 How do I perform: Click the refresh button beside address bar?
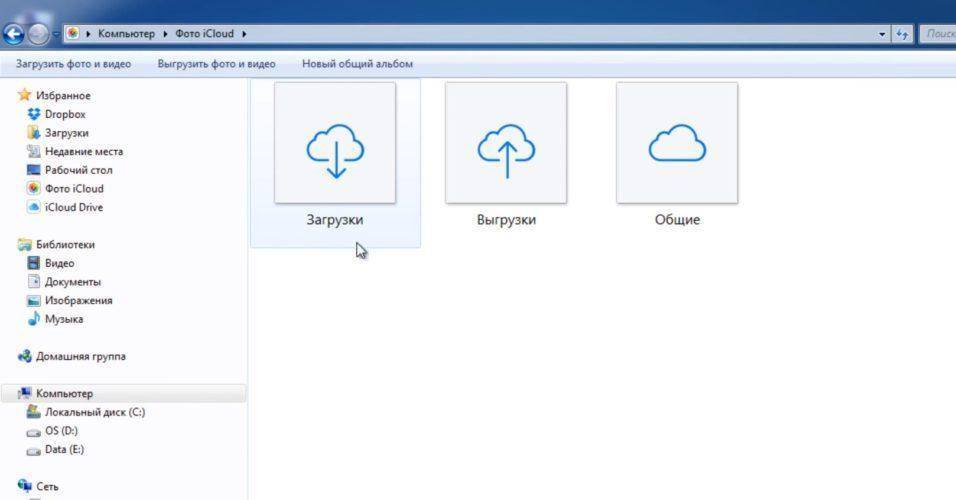pyautogui.click(x=902, y=34)
